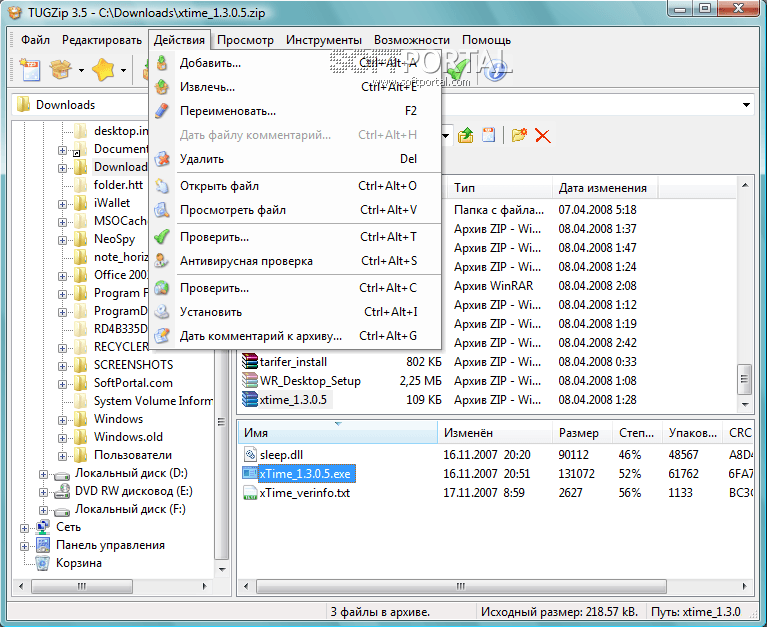Open the dropdown arrow beside open archive icon

pyautogui.click(x=81, y=70)
